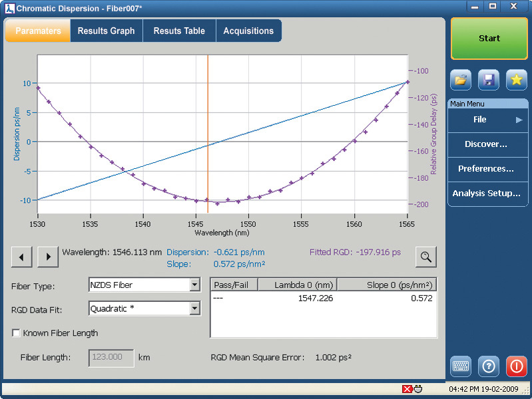532x399 pixels.
Task: Click the Dispersion ps/nm axis label
Action: 17,134
